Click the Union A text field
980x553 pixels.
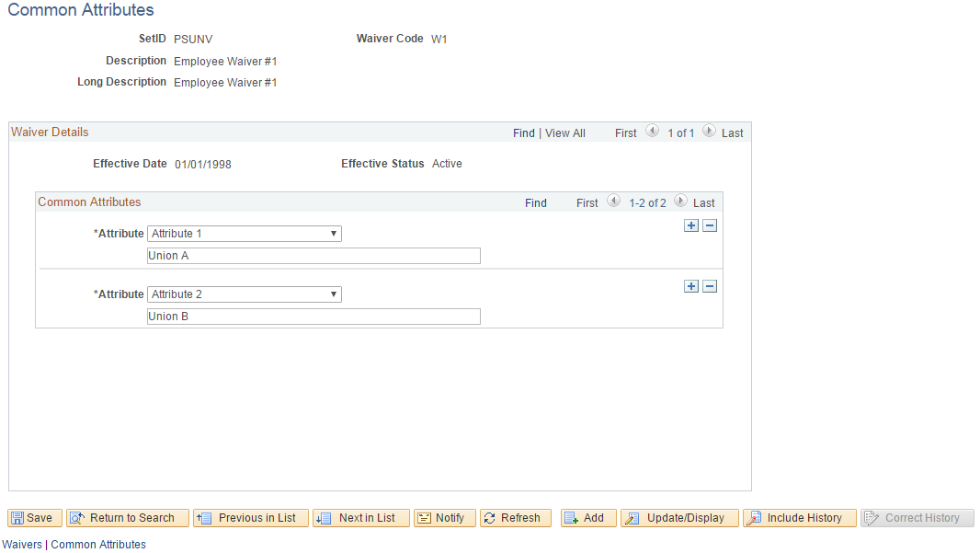[x=313, y=256]
